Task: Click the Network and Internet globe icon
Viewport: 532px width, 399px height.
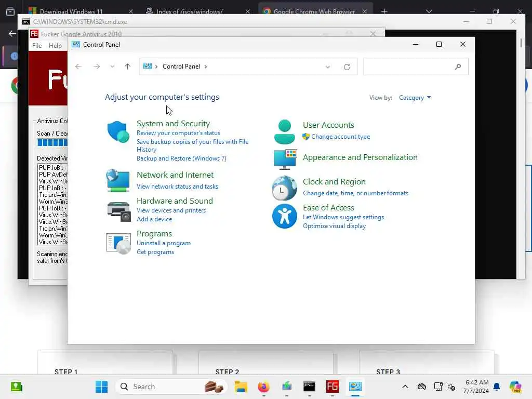Action: (x=118, y=180)
